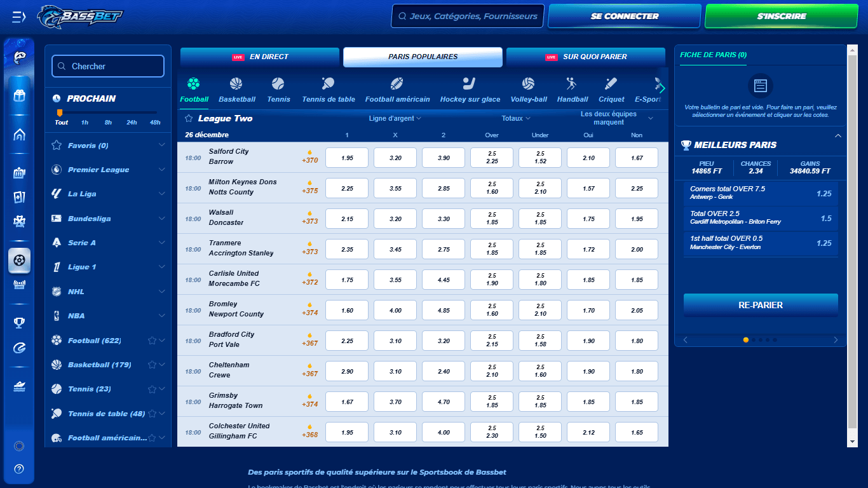Expand the NHL section
This screenshot has height=488, width=868.
pyautogui.click(x=108, y=292)
